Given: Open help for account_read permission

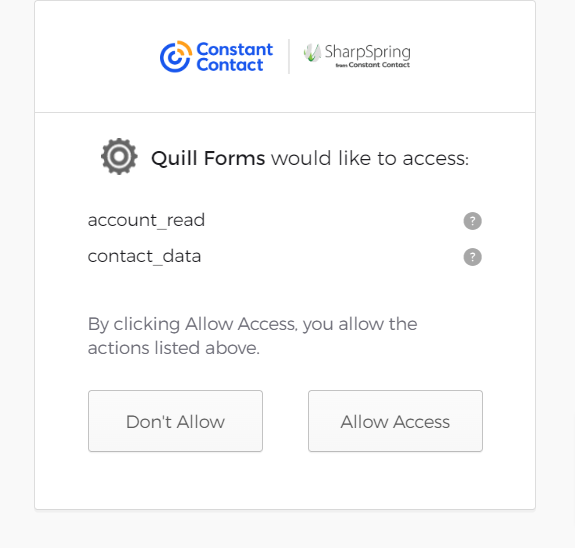Looking at the screenshot, I should tap(472, 221).
